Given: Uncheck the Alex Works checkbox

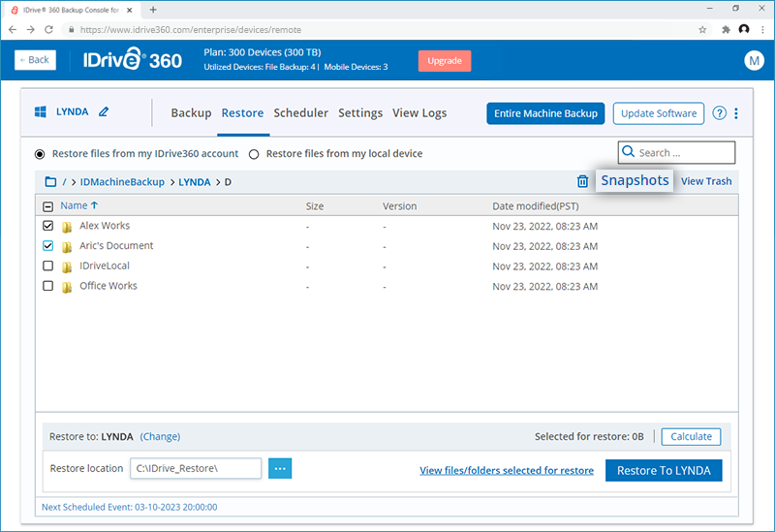Looking at the screenshot, I should (x=47, y=226).
